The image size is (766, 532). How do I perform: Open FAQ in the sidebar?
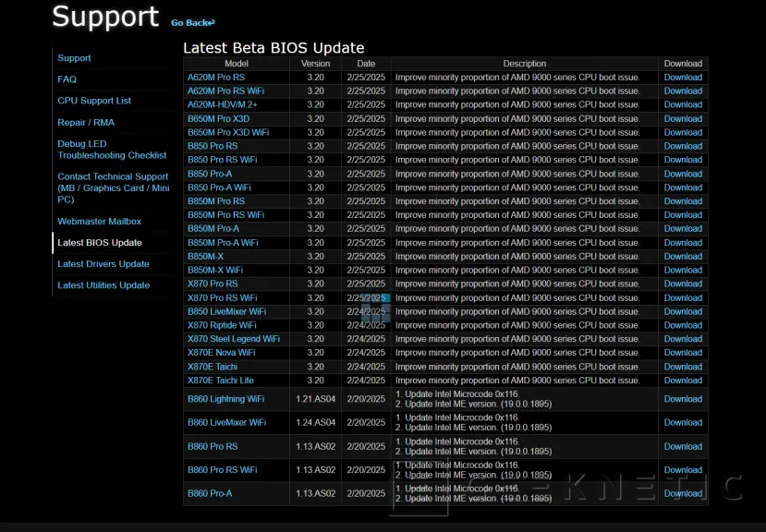(x=67, y=79)
